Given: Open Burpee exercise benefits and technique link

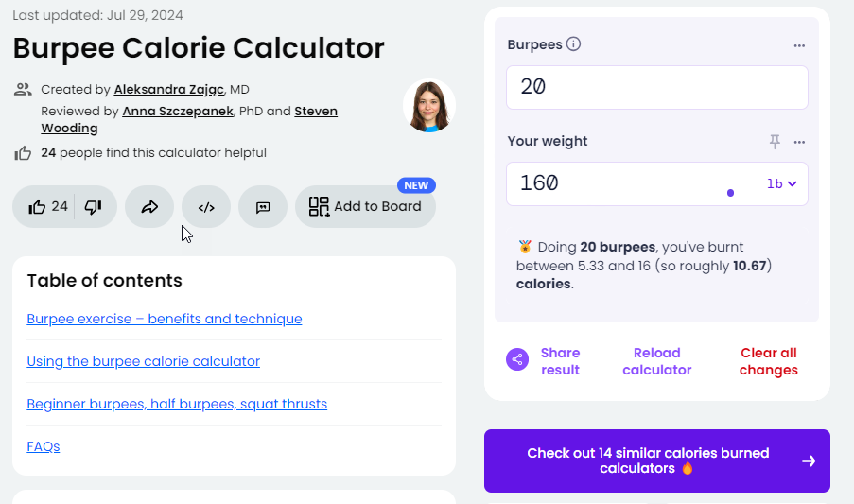Looking at the screenshot, I should click(x=165, y=319).
